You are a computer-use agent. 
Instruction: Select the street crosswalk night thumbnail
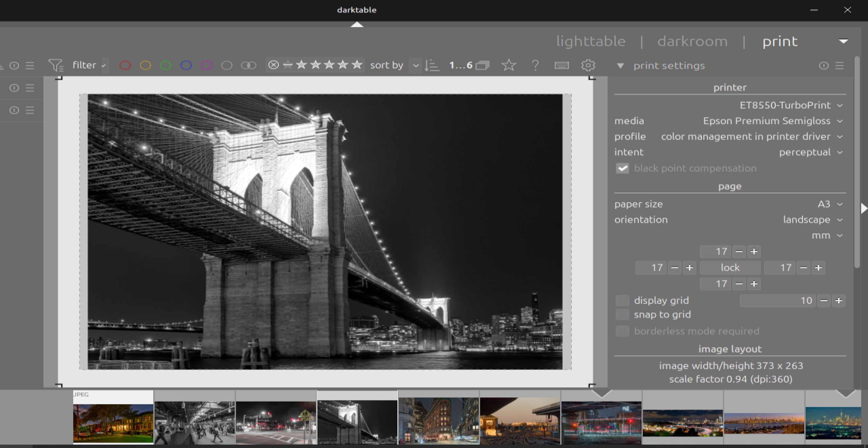click(276, 422)
